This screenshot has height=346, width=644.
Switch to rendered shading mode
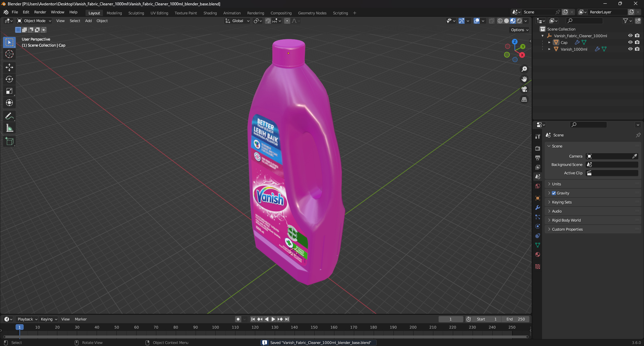[519, 21]
